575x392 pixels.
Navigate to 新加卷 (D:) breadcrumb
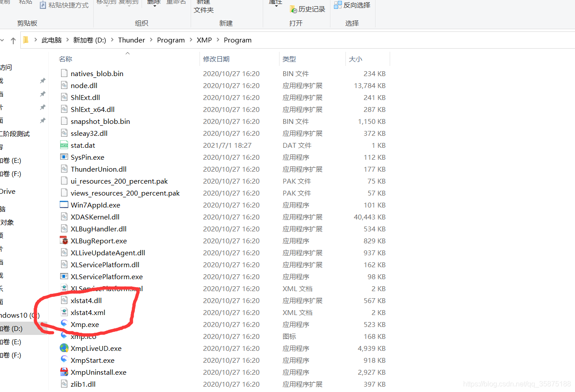coord(89,40)
